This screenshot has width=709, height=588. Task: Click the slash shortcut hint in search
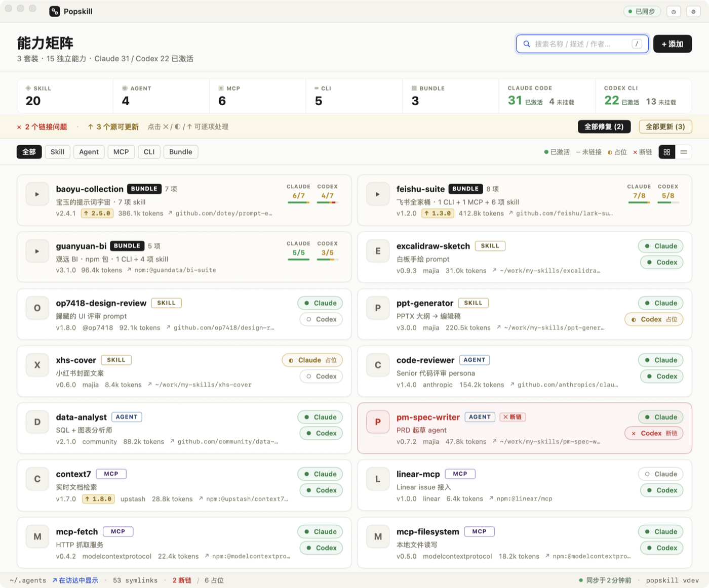pos(637,44)
